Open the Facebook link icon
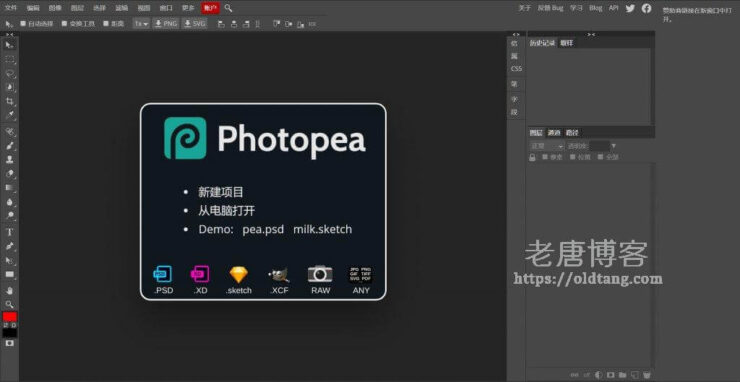This screenshot has height=382, width=740. pyautogui.click(x=647, y=8)
